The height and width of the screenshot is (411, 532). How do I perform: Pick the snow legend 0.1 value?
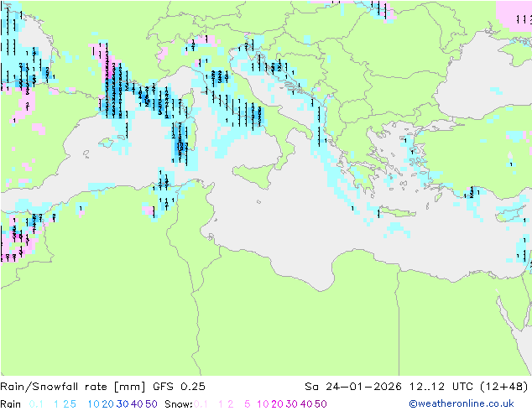point(201,404)
